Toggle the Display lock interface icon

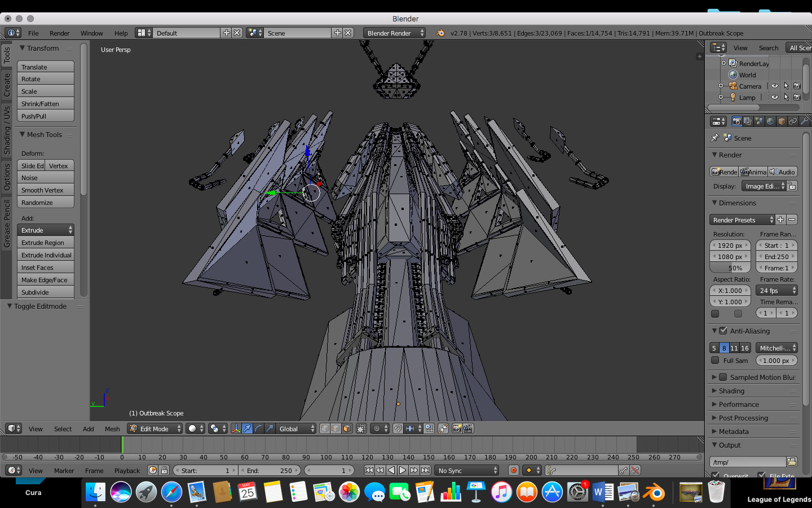point(792,186)
